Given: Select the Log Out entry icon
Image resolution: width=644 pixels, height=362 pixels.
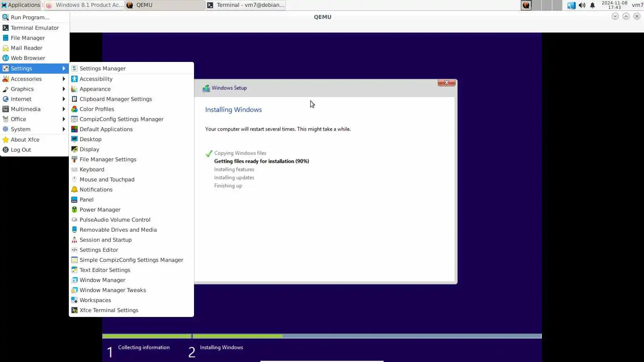Looking at the screenshot, I should [x=6, y=150].
